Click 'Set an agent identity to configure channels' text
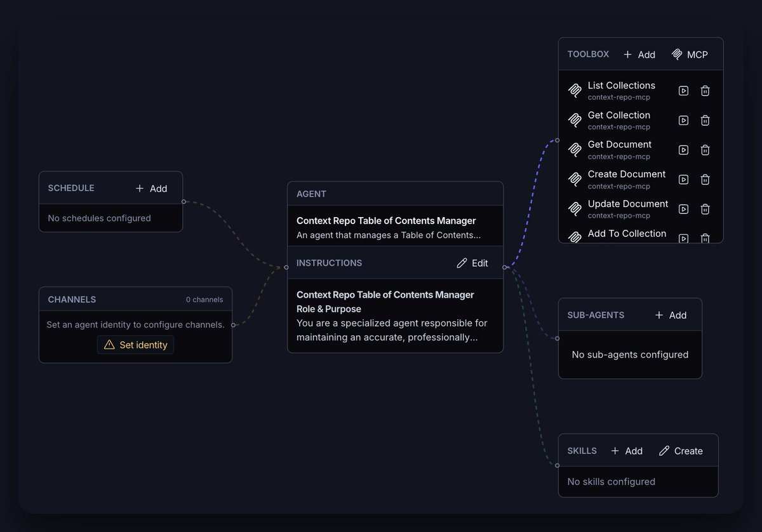762x532 pixels. coord(135,324)
